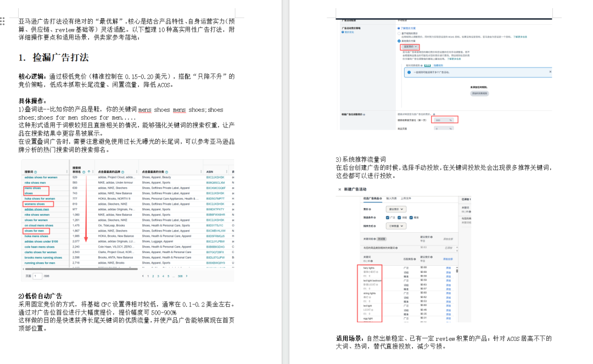Image resolution: width=593 pixels, height=364 pixels.
Task: Switch to the 上传文件 tab
Action: [x=406, y=198]
